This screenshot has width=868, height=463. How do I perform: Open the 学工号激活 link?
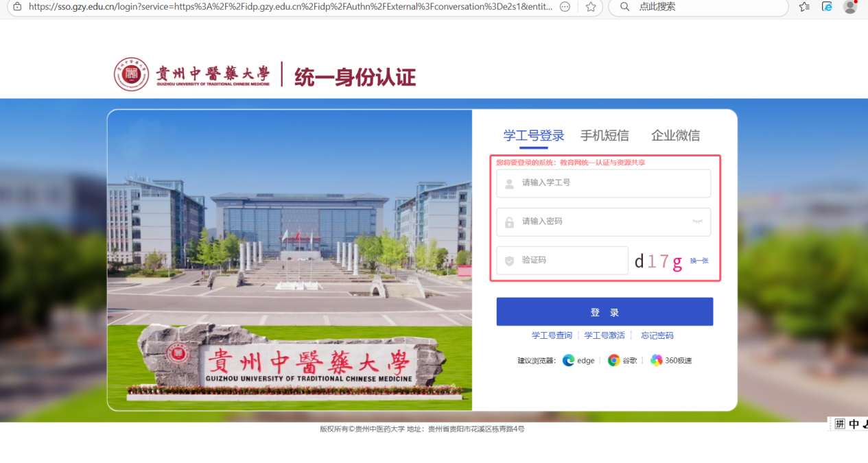click(x=605, y=335)
